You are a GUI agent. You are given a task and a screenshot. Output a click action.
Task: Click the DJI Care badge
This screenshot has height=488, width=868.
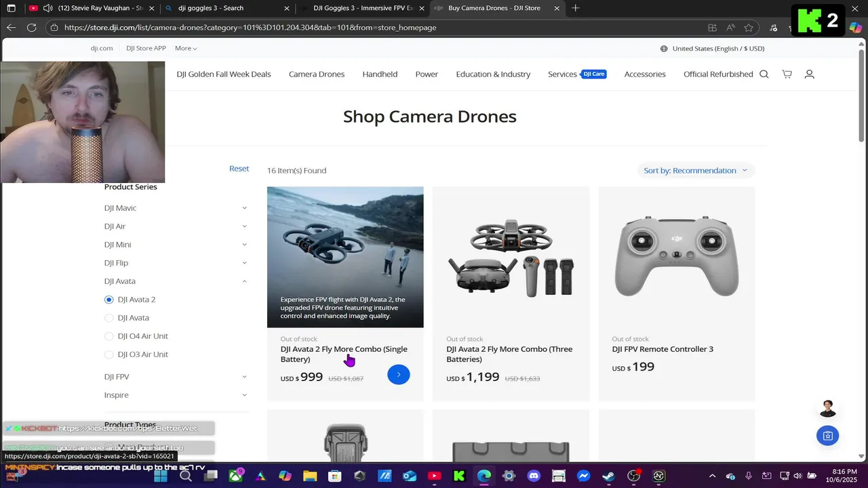pyautogui.click(x=594, y=74)
